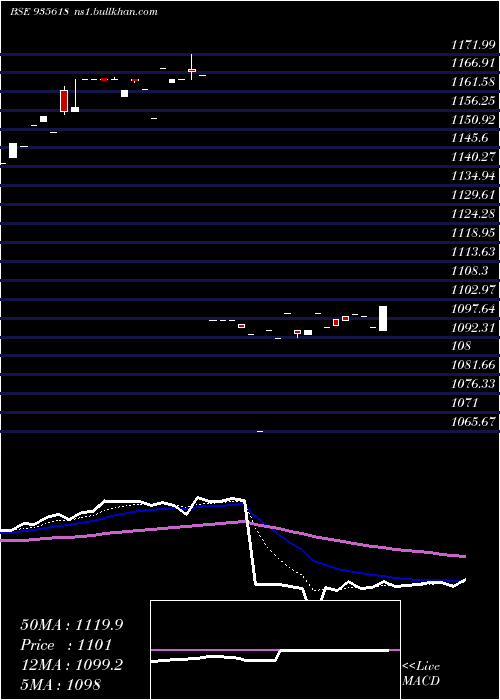The image size is (500, 700).
Task: Click the 50MA : 1119.9 readout
Action: click(72, 625)
